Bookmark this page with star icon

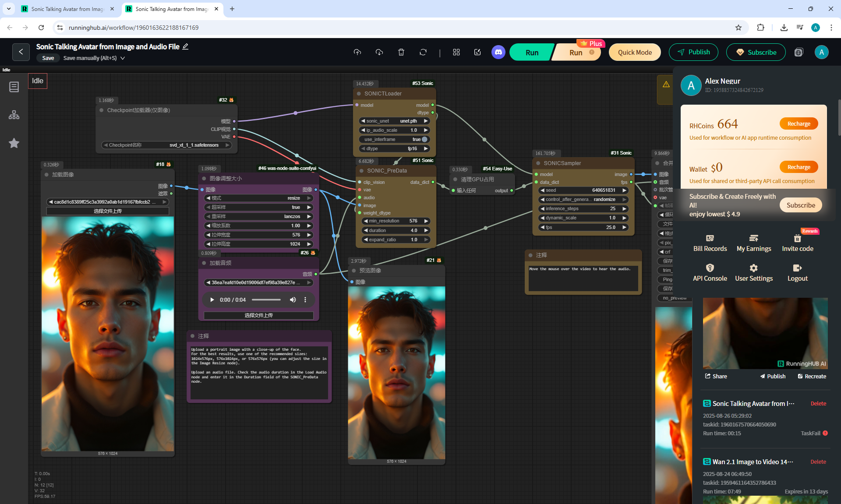tap(739, 28)
